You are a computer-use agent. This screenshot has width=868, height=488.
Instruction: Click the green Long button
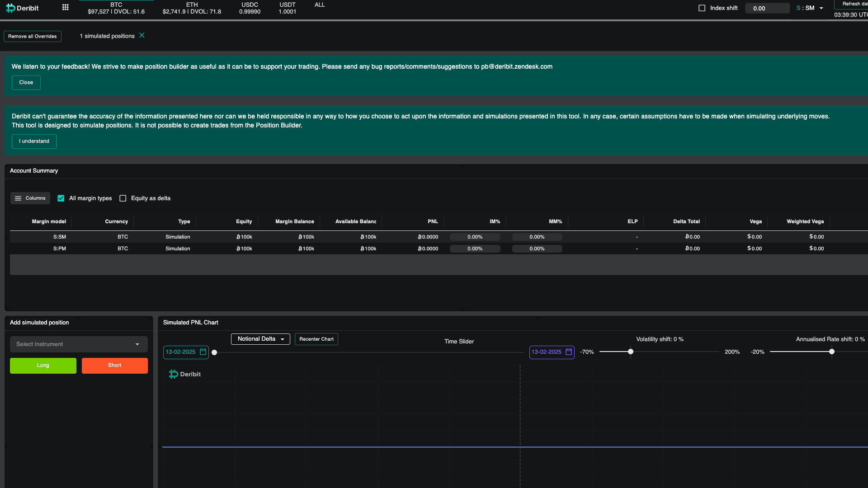tap(43, 366)
